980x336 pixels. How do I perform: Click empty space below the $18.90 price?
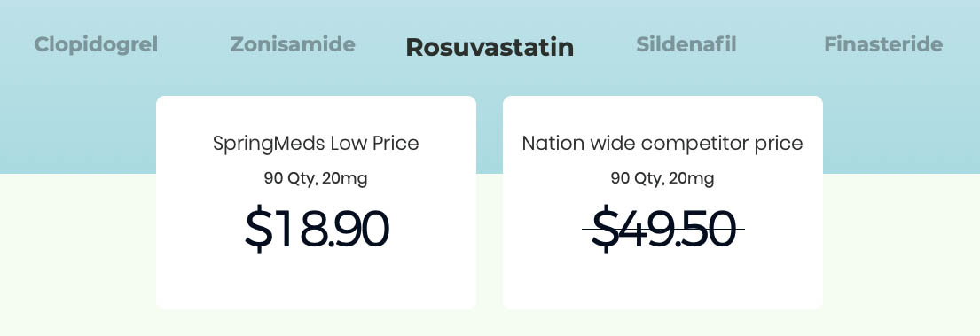pyautogui.click(x=317, y=281)
